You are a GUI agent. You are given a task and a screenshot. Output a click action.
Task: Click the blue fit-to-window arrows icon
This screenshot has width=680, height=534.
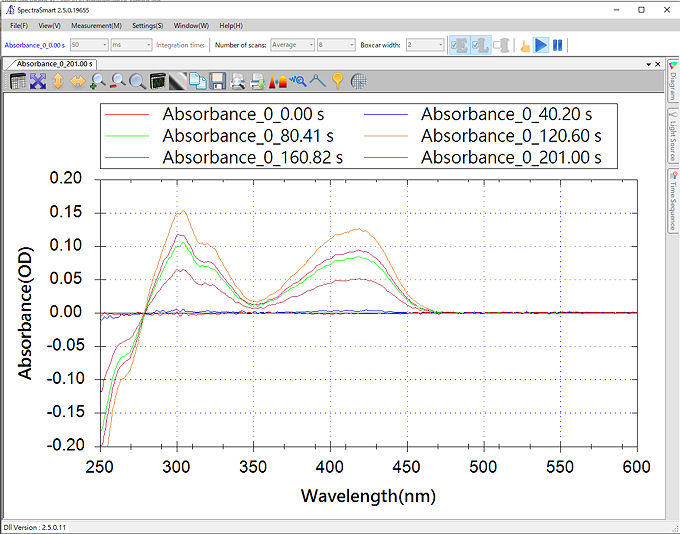click(x=37, y=81)
